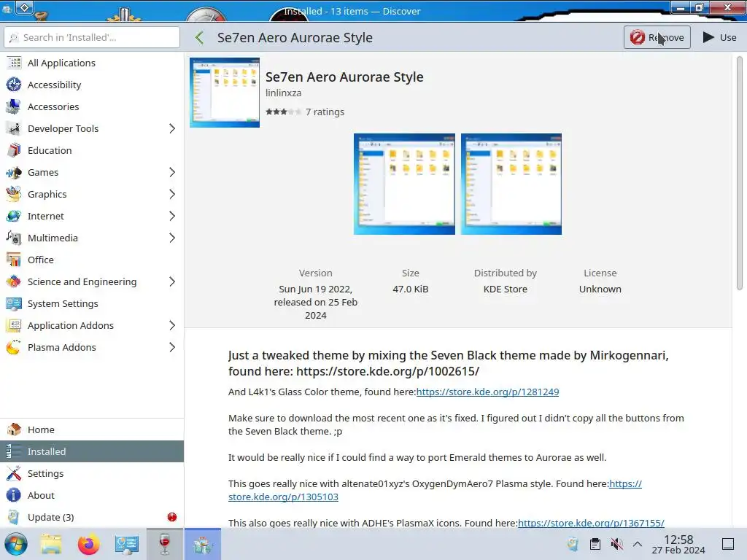Expand Multimedia subcategories chevron
Screen dimensions: 747x560
pyautogui.click(x=172, y=238)
